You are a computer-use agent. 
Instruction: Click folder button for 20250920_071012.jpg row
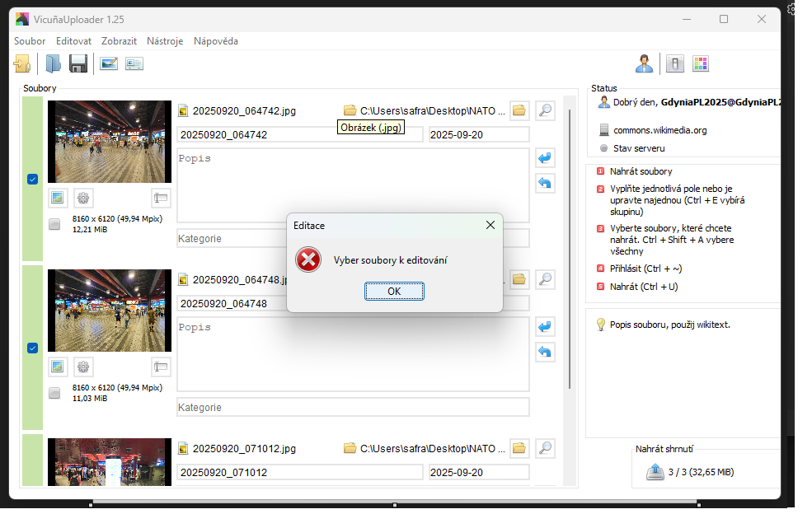pyautogui.click(x=519, y=448)
